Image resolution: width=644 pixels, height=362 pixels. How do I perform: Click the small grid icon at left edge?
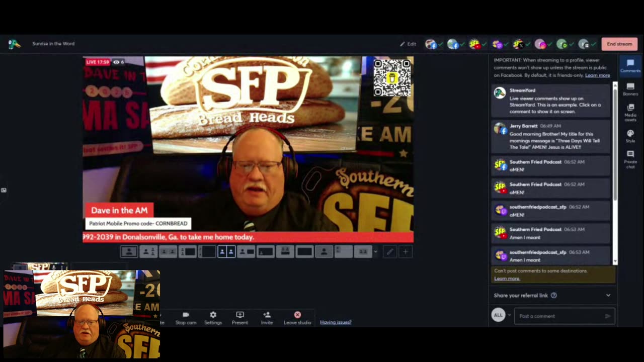(4, 190)
